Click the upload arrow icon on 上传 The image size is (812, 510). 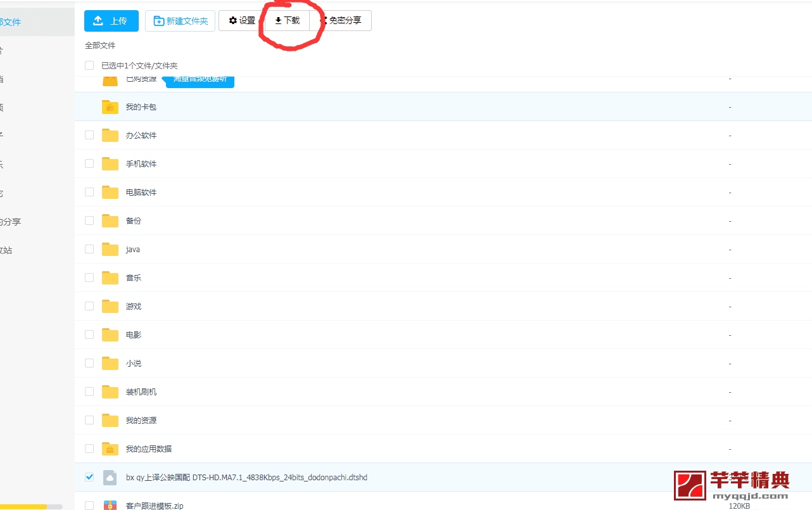(x=98, y=21)
